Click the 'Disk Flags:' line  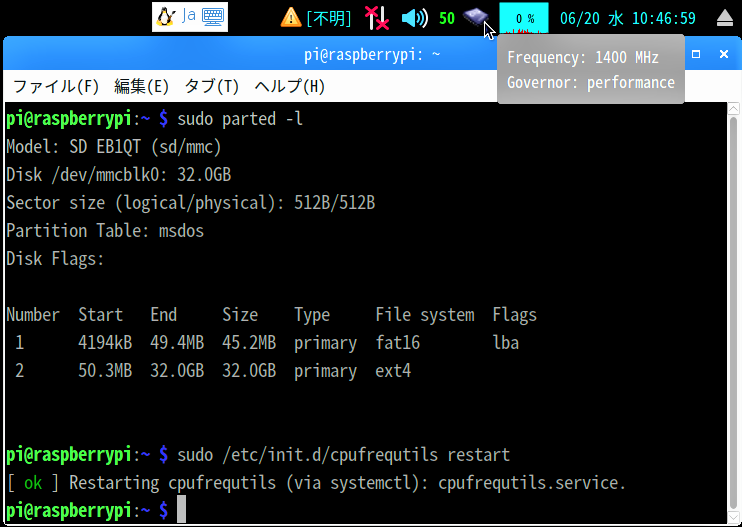(55, 259)
